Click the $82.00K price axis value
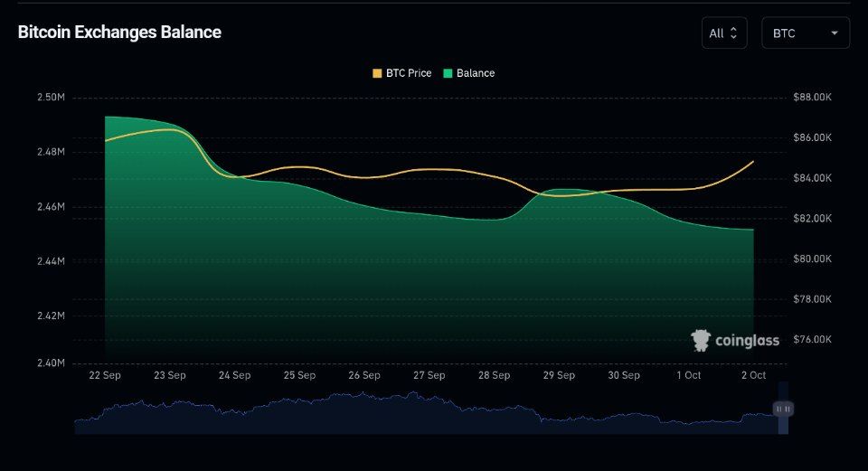Screen dimensions: 868x471 pyautogui.click(x=812, y=219)
